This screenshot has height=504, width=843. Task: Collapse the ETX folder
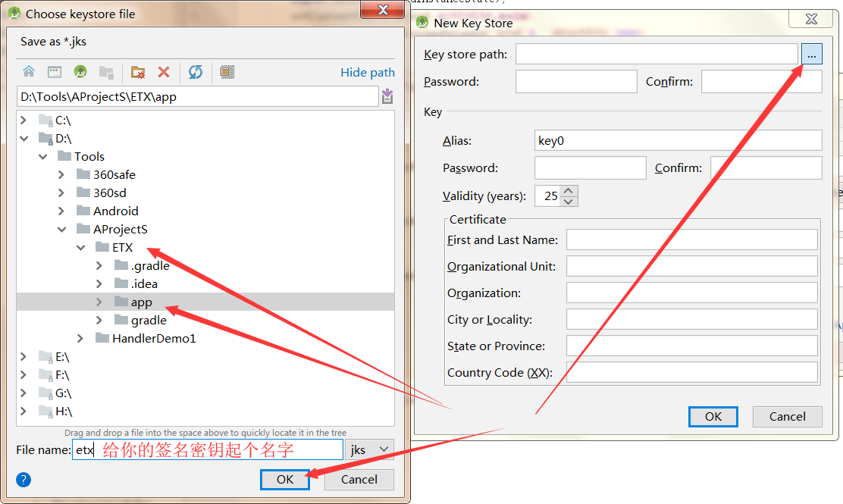coord(80,248)
